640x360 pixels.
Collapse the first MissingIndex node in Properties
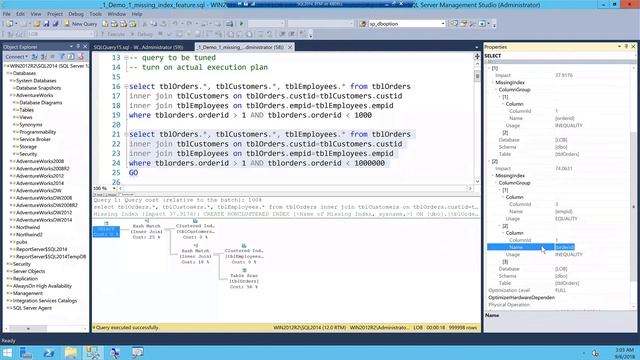tap(492, 82)
